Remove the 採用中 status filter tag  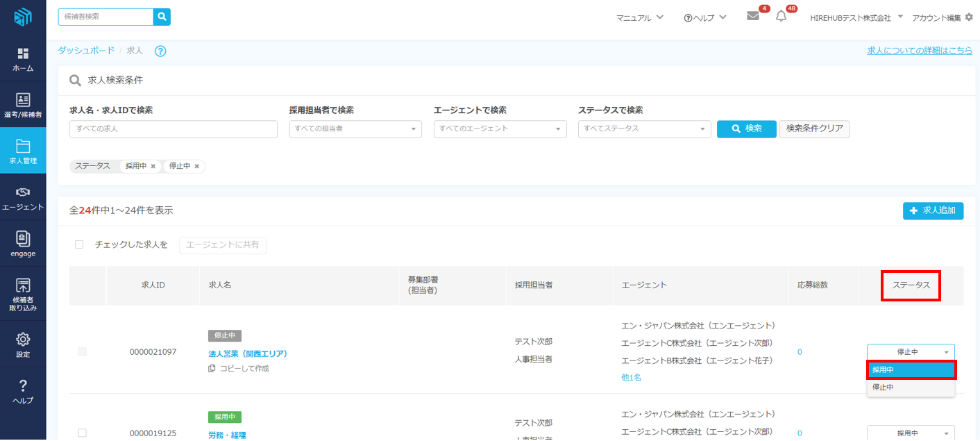tap(153, 167)
